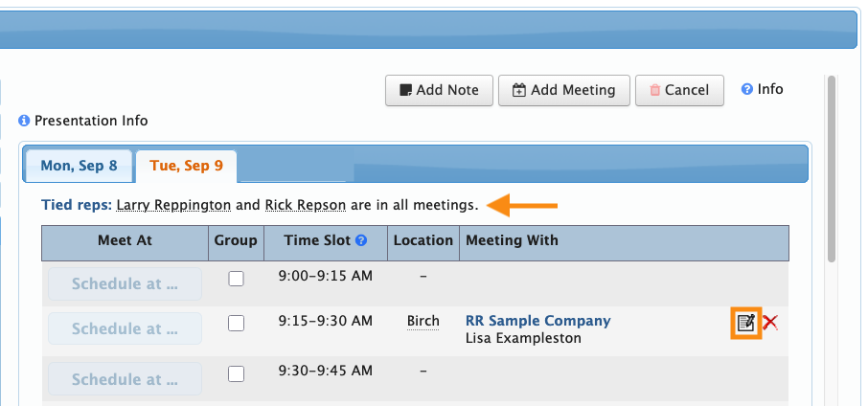Open the RR Sample Company link
The image size is (868, 406).
coord(537,321)
